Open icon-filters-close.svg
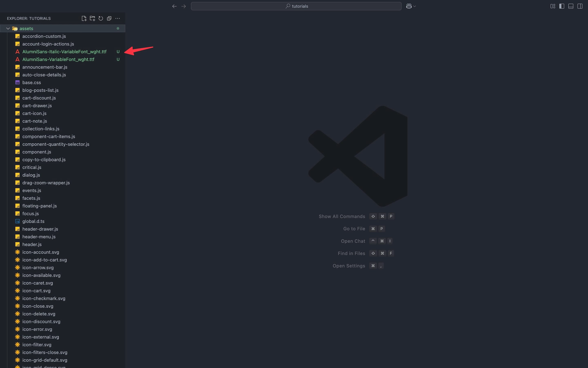The width and height of the screenshot is (588, 368). (x=63, y=352)
